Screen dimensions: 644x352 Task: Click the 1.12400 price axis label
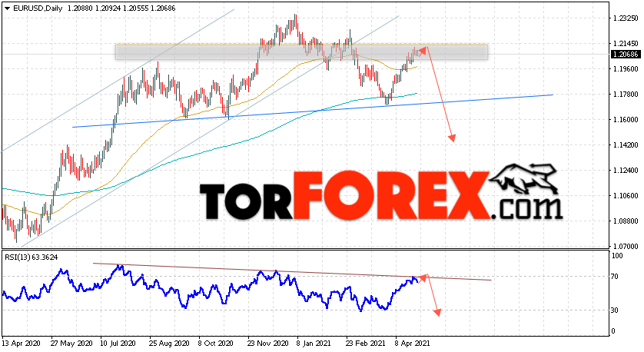pos(626,171)
